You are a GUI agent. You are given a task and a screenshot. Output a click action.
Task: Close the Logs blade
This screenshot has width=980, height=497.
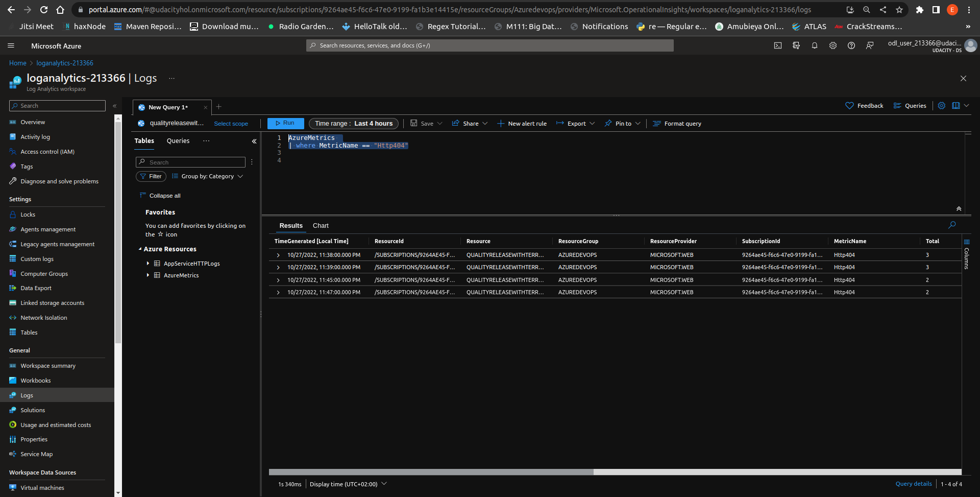tap(963, 79)
